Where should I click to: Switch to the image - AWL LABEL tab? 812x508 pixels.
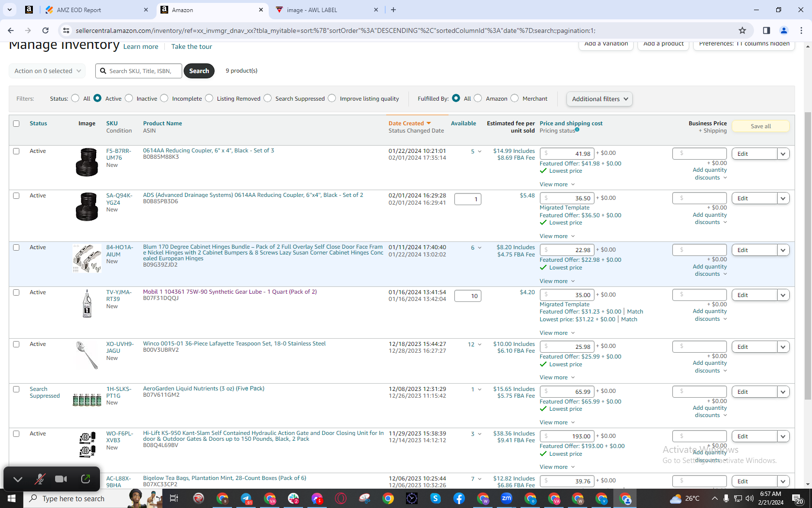(327, 10)
